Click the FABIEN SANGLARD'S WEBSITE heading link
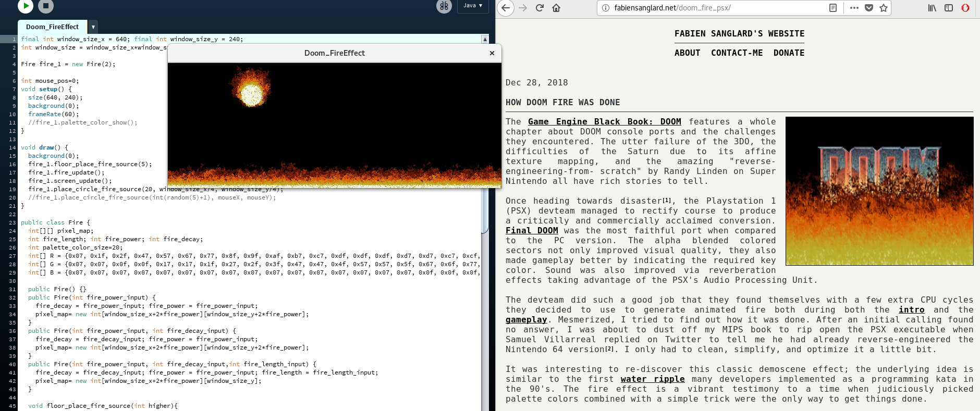The width and height of the screenshot is (980, 411). coord(739,34)
